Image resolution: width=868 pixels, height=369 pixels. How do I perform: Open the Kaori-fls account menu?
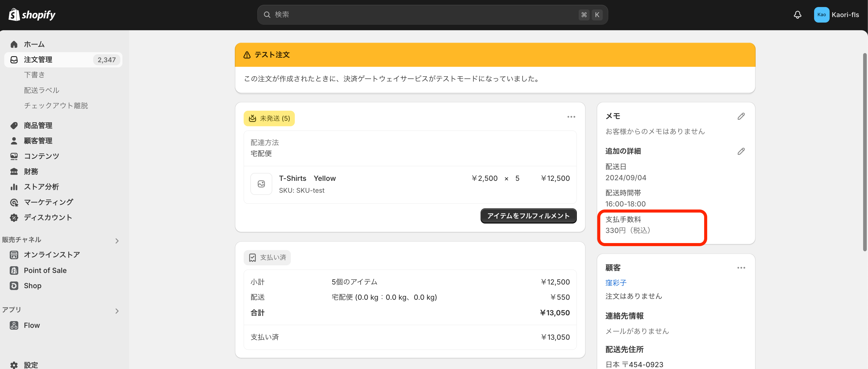pos(837,15)
